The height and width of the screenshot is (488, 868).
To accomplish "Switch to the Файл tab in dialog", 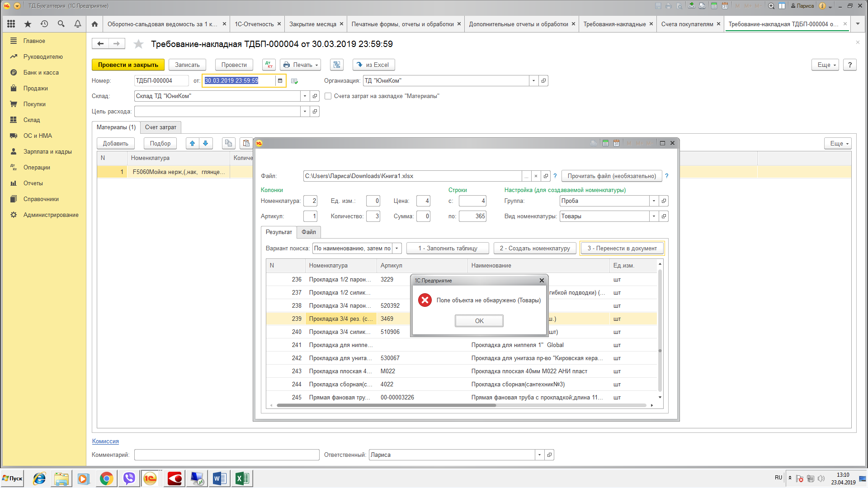I will coord(309,232).
